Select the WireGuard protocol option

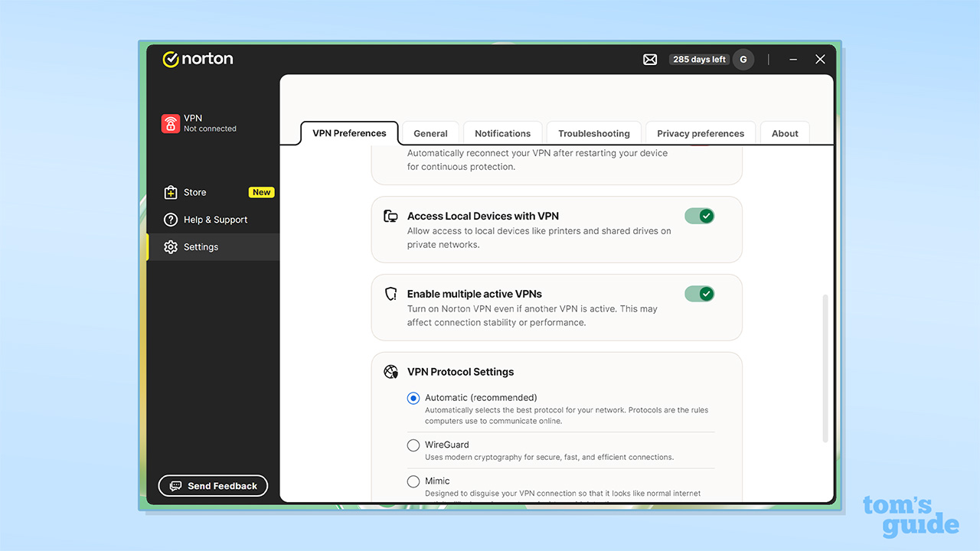coord(413,445)
